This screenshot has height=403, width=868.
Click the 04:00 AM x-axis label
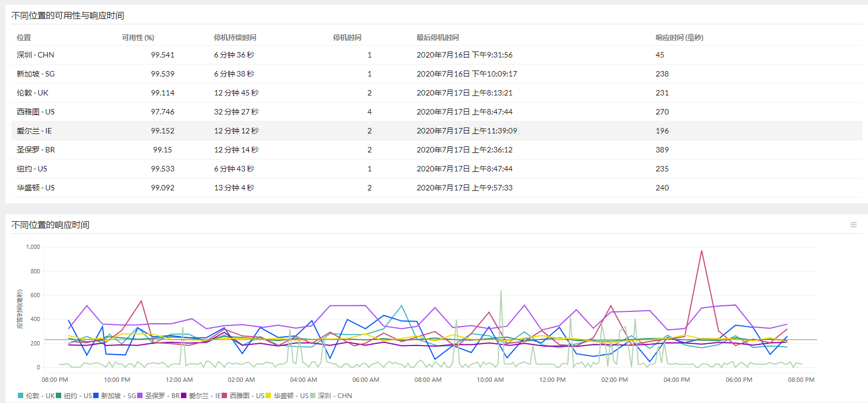pos(303,380)
